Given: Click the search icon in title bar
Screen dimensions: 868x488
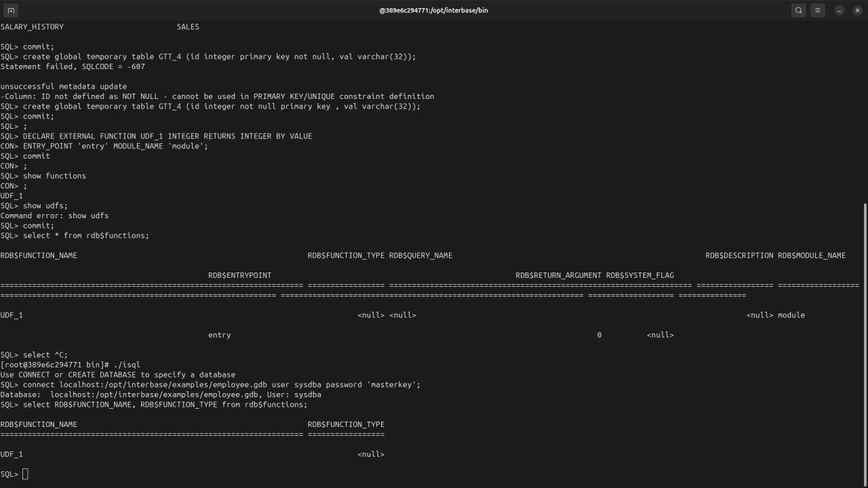Looking at the screenshot, I should point(799,10).
